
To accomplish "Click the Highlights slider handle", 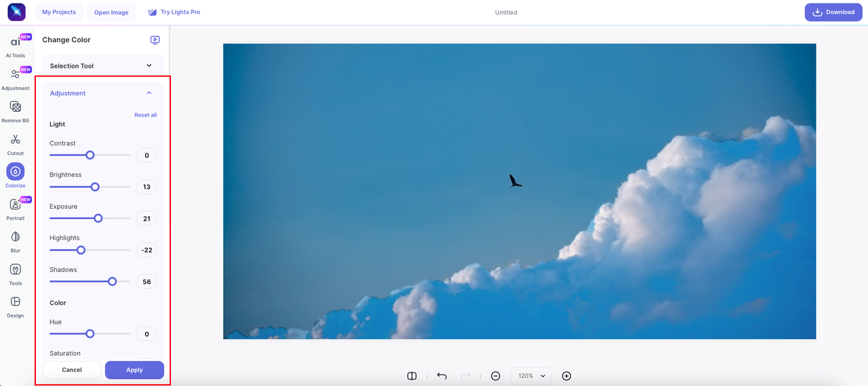I will 81,250.
